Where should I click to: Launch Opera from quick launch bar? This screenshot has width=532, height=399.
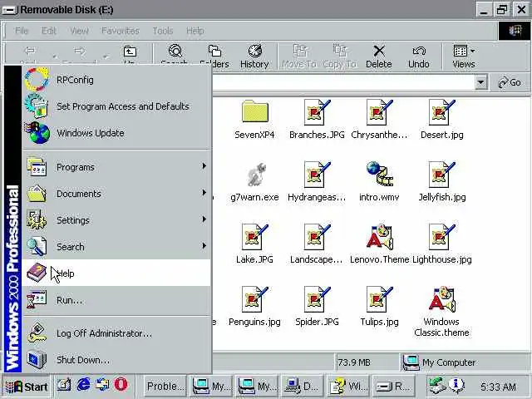pos(121,385)
